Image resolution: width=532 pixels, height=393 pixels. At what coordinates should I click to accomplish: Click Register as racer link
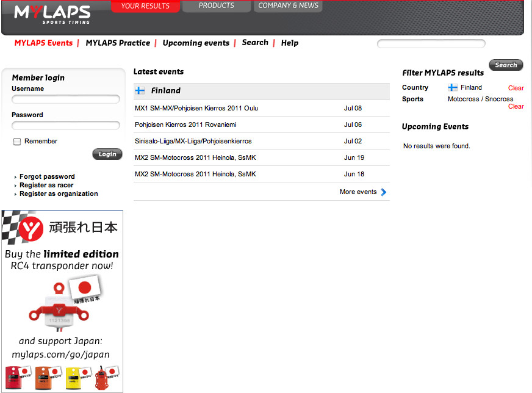(46, 185)
